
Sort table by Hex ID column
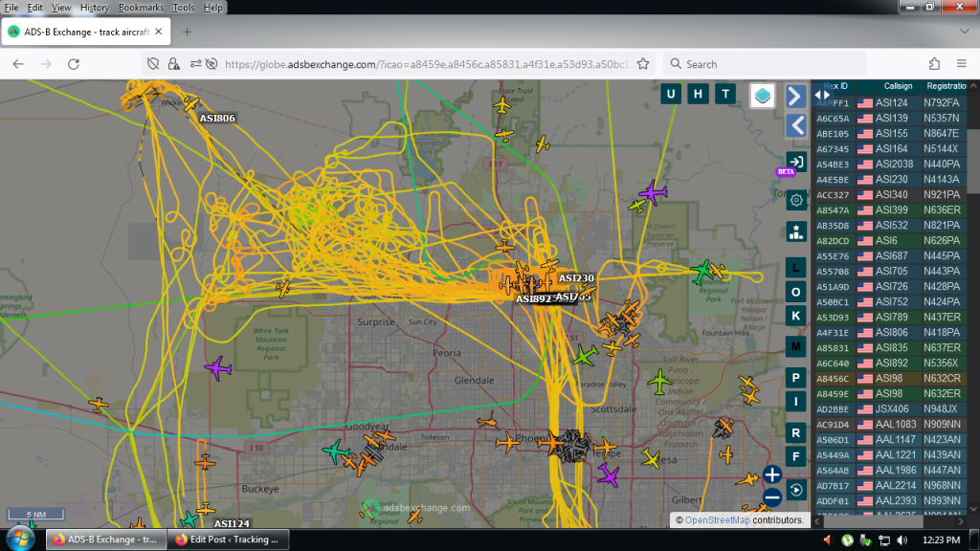click(x=835, y=86)
